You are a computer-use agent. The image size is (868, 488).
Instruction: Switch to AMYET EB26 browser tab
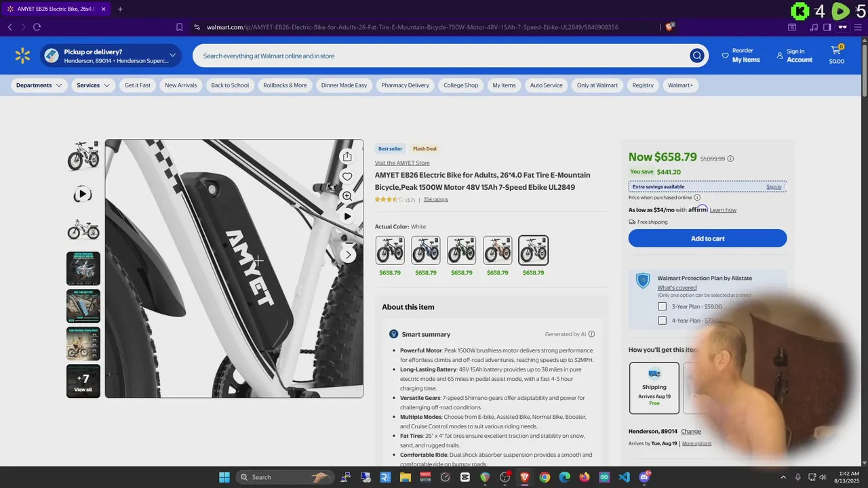pyautogui.click(x=56, y=9)
